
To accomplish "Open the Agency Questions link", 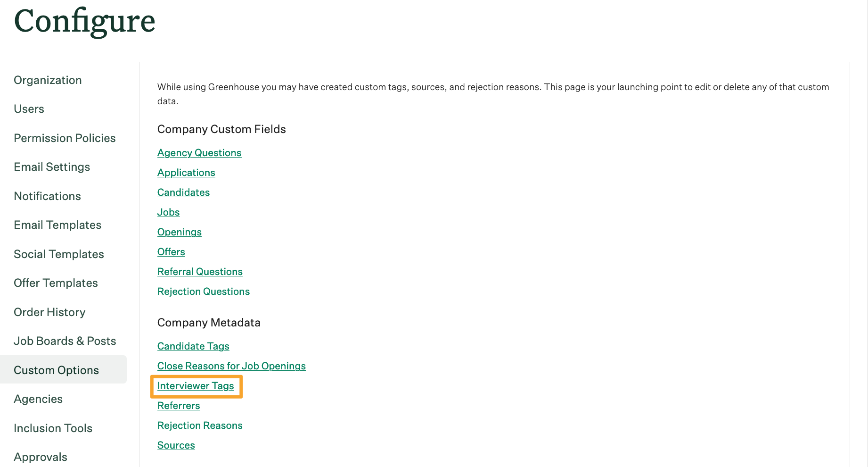I will coord(199,153).
